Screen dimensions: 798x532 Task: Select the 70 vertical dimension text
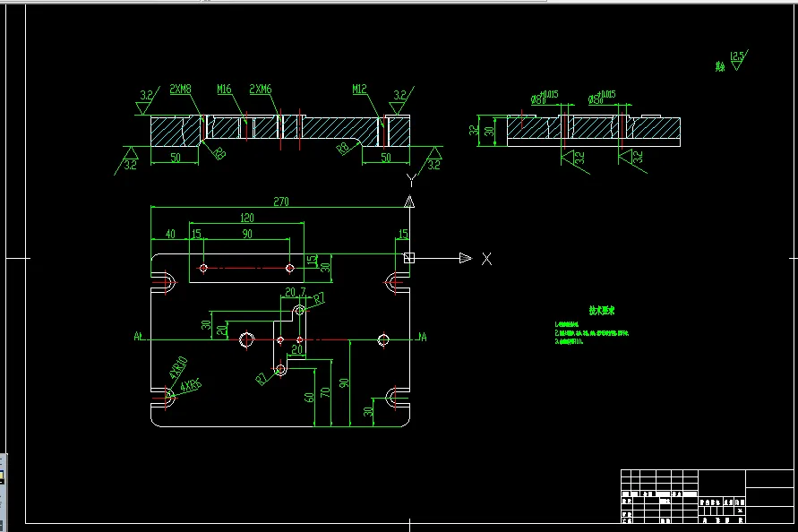[325, 392]
